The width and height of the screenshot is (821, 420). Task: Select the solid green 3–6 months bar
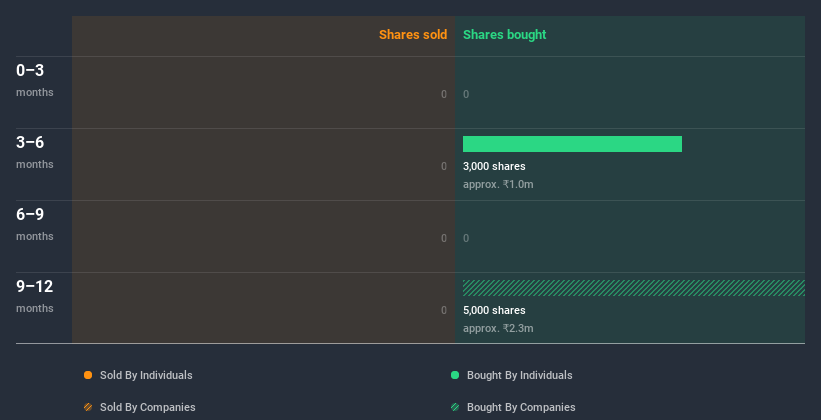pos(572,144)
